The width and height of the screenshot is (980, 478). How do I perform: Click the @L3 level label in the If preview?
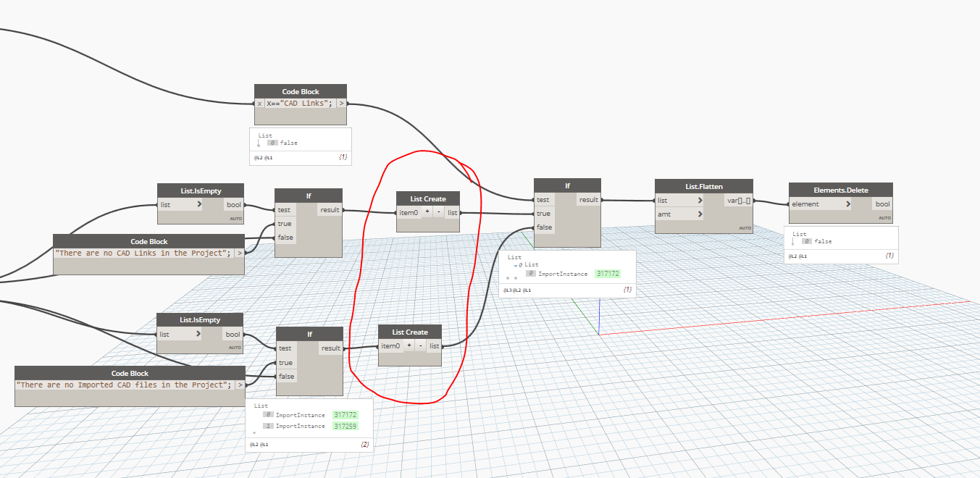tap(508, 290)
